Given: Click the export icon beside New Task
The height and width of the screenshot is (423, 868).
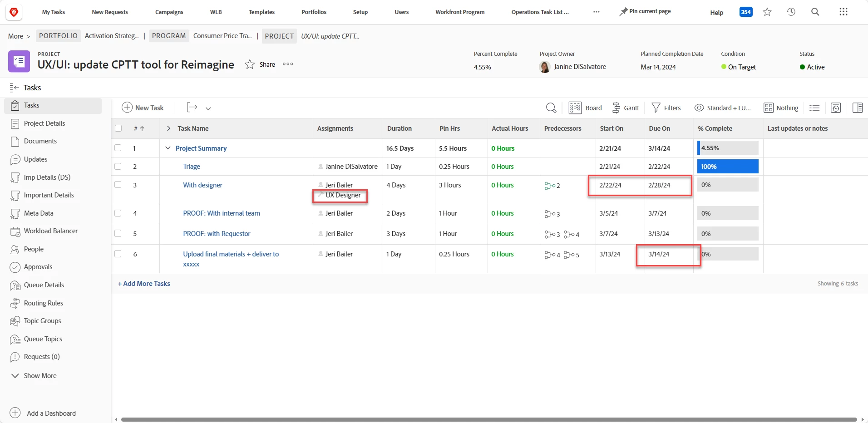Looking at the screenshot, I should (192, 108).
